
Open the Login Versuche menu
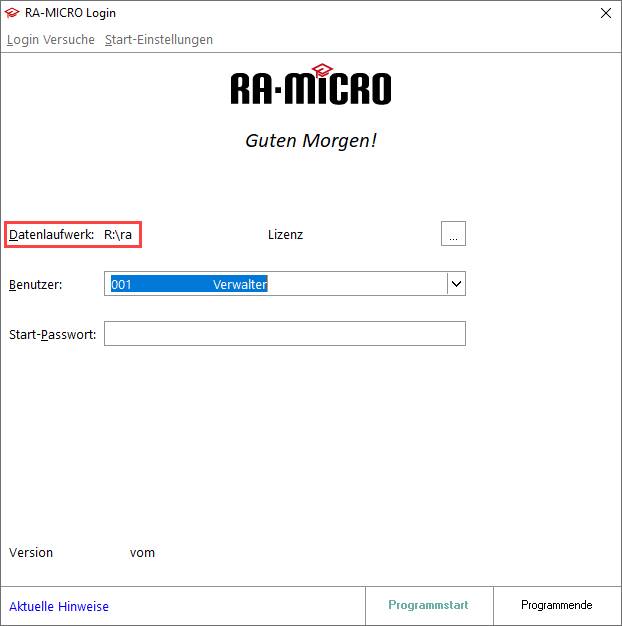(51, 40)
